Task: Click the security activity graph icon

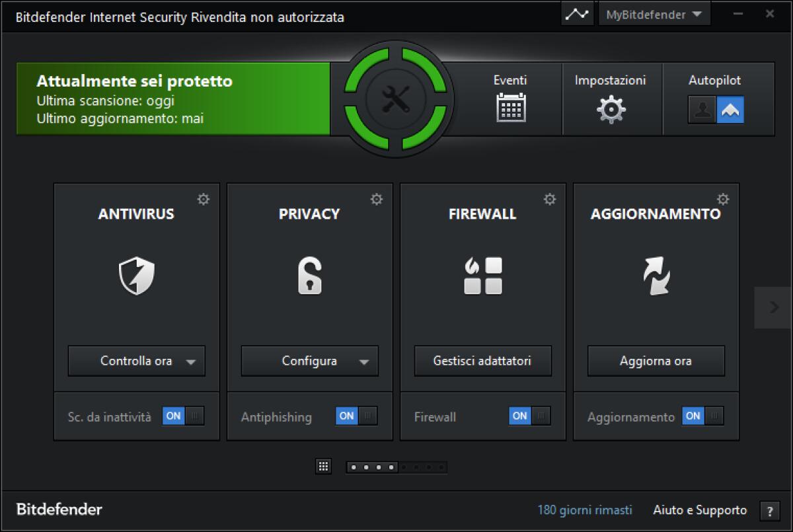Action: click(577, 13)
